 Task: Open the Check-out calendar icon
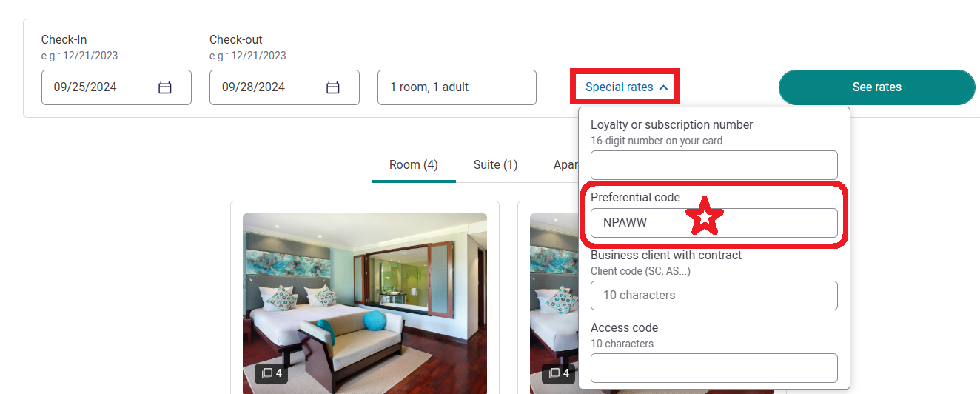coord(333,87)
